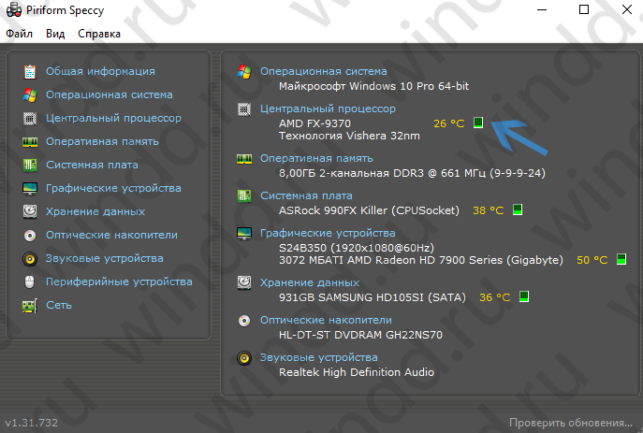The width and height of the screenshot is (643, 433).
Task: Maximize the Speccy window
Action: (584, 9)
